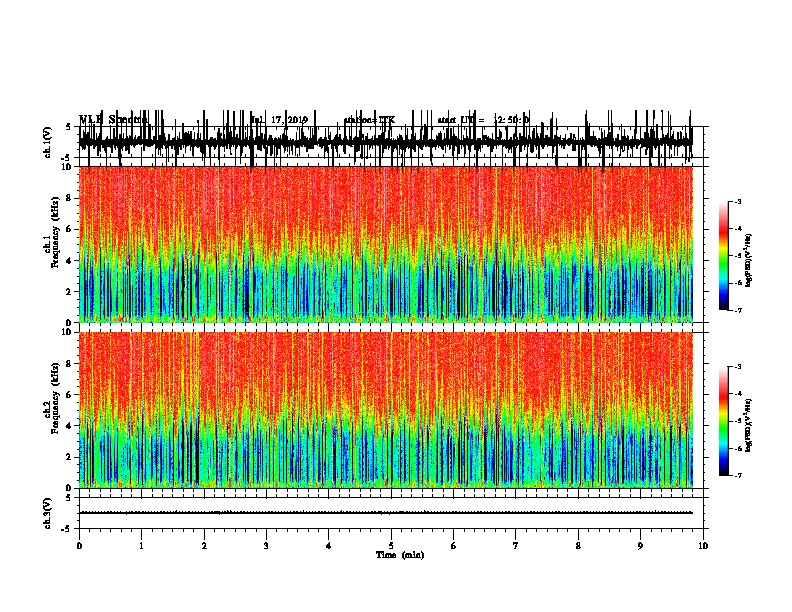Screen dimensions: 792x612
Task: Click the "5" volt tick on the ch.1(V) axis
Action: click(69, 127)
